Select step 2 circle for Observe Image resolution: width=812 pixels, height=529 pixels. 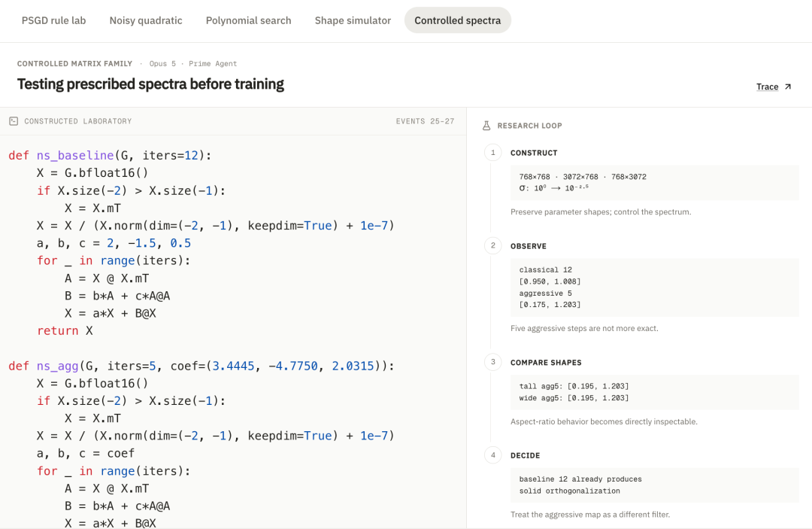493,245
